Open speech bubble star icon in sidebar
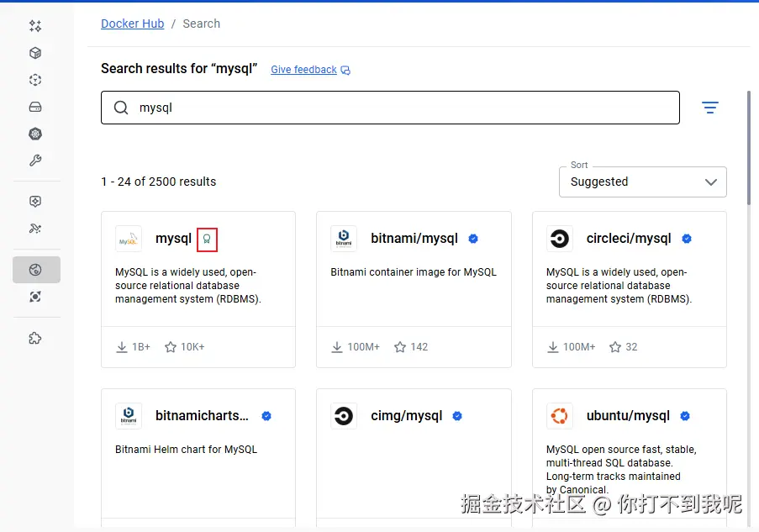Viewport: 759px width, 532px height. click(35, 202)
